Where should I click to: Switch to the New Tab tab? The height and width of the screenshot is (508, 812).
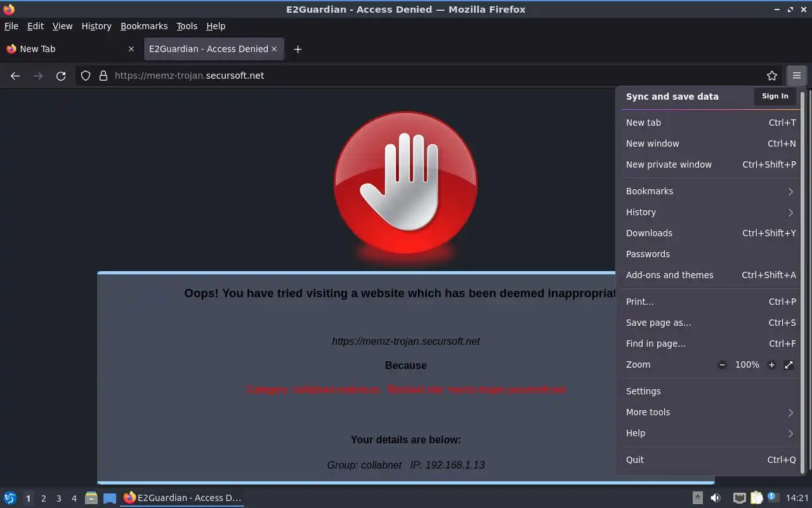coord(70,49)
